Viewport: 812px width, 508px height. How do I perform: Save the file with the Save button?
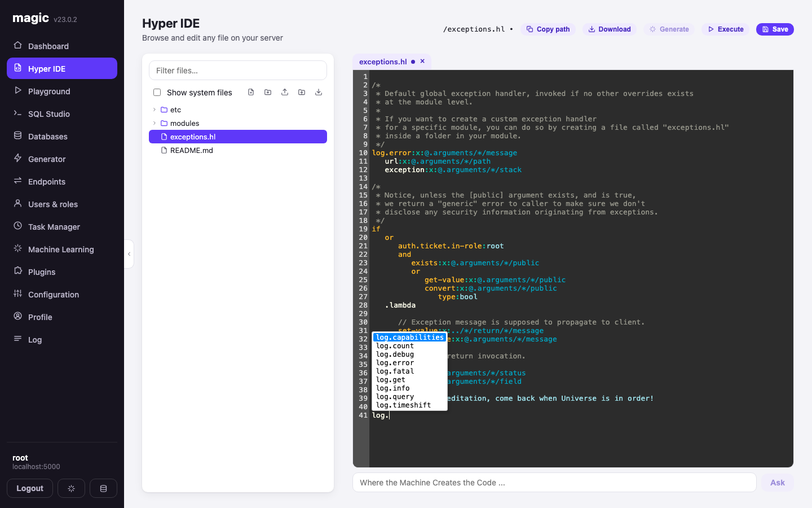775,29
